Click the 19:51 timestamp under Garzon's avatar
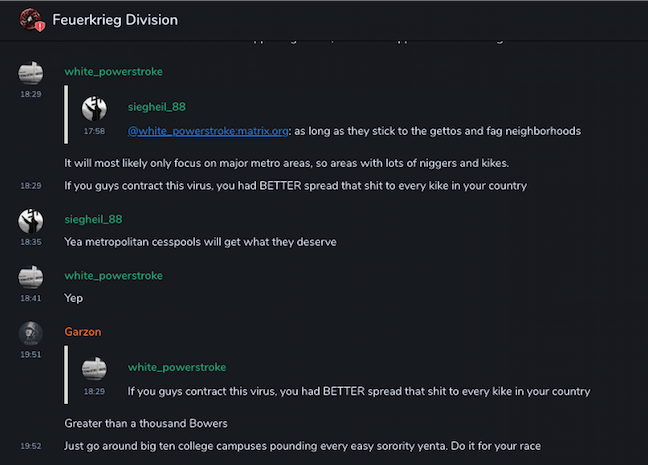The height and width of the screenshot is (465, 648). click(30, 354)
